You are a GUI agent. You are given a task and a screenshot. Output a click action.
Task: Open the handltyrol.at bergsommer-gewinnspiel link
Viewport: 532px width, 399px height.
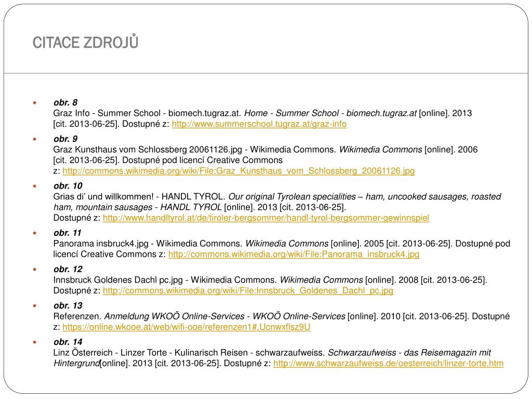click(266, 218)
